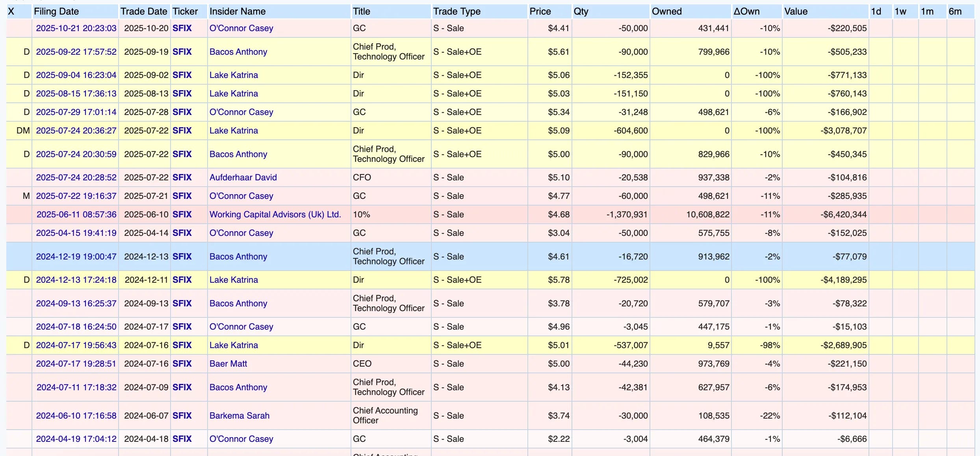Click the 1w performance column header

pos(900,11)
